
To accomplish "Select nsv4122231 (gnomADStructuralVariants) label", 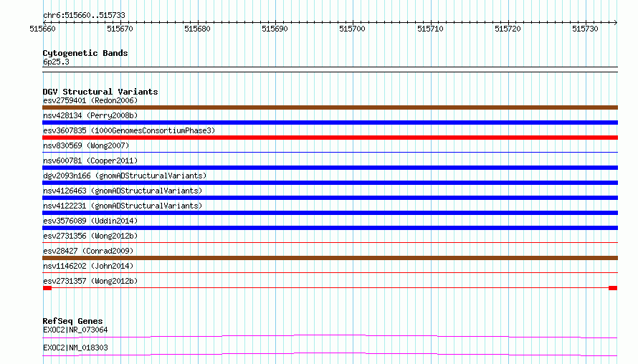I will point(123,206).
